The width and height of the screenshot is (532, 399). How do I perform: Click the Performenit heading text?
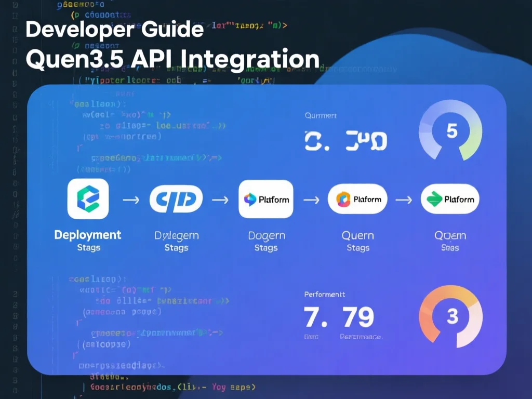[x=324, y=295]
